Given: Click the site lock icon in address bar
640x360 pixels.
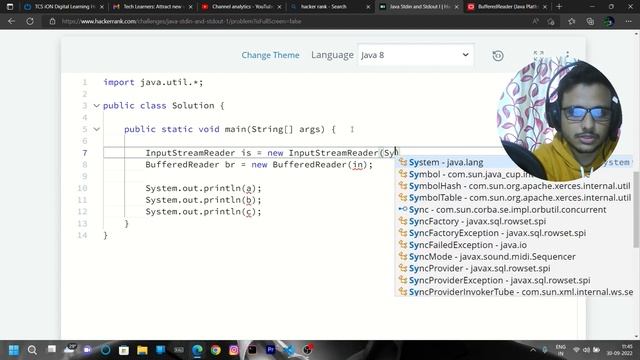Looking at the screenshot, I should 52,21.
